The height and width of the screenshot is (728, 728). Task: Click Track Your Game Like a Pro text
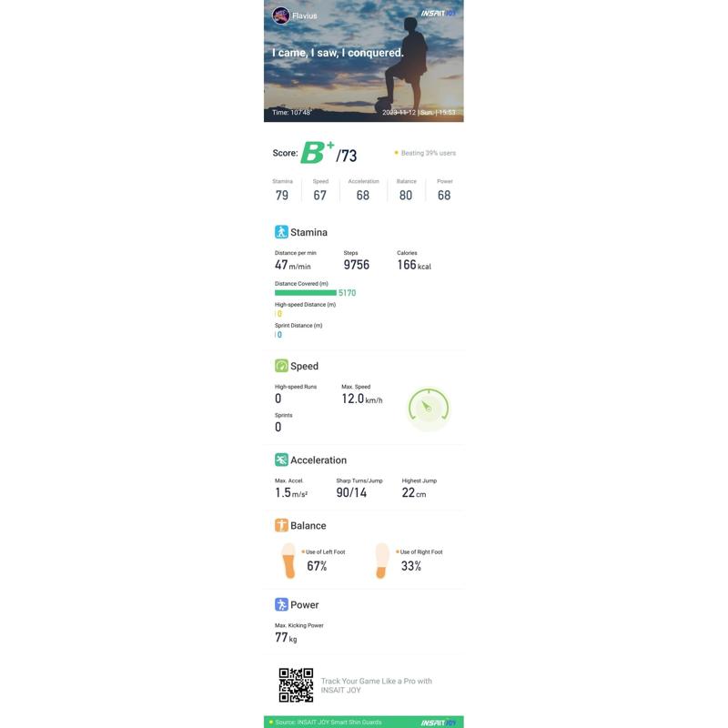coord(376,685)
